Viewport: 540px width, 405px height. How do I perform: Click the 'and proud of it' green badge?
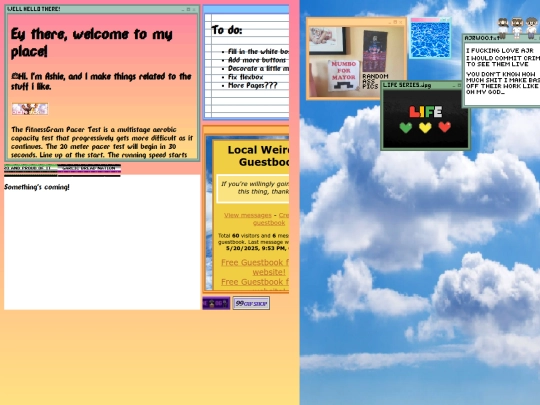pyautogui.click(x=31, y=170)
